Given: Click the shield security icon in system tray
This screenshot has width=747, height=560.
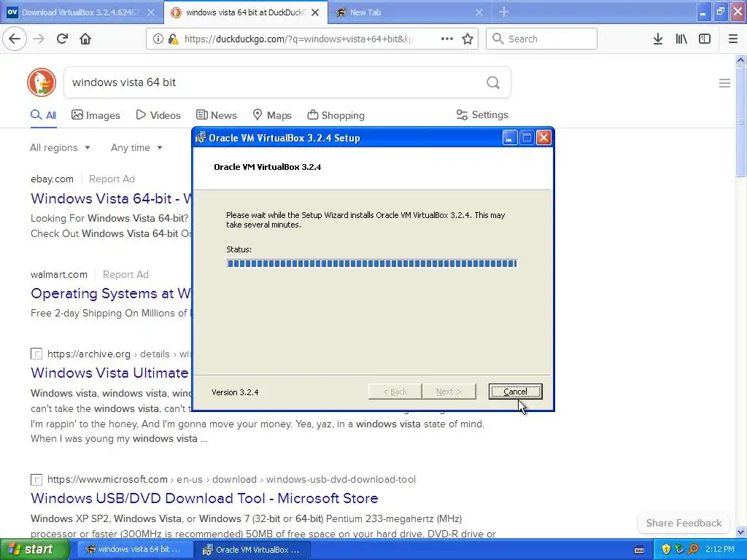Looking at the screenshot, I should [x=666, y=549].
